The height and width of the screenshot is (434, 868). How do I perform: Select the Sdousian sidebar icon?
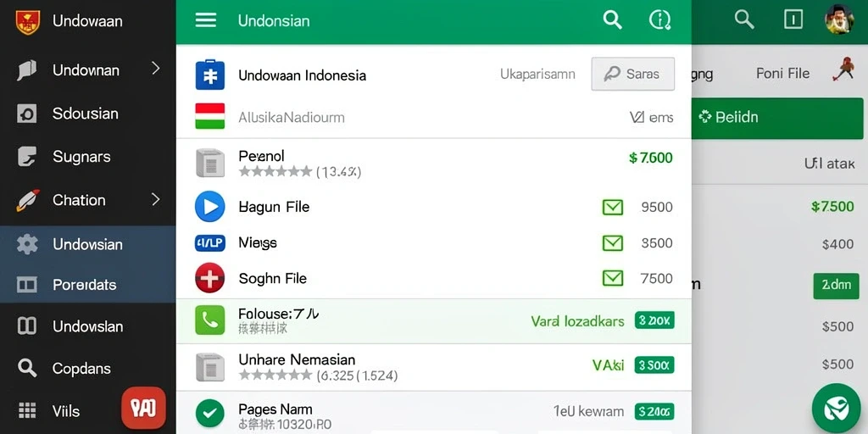click(x=26, y=114)
